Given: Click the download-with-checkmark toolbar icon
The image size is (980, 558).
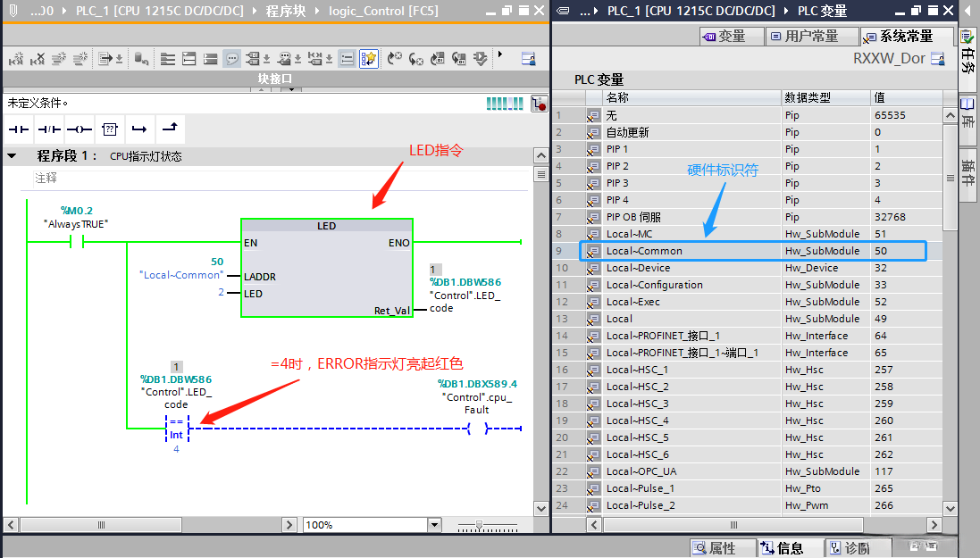Looking at the screenshot, I should (x=480, y=59).
